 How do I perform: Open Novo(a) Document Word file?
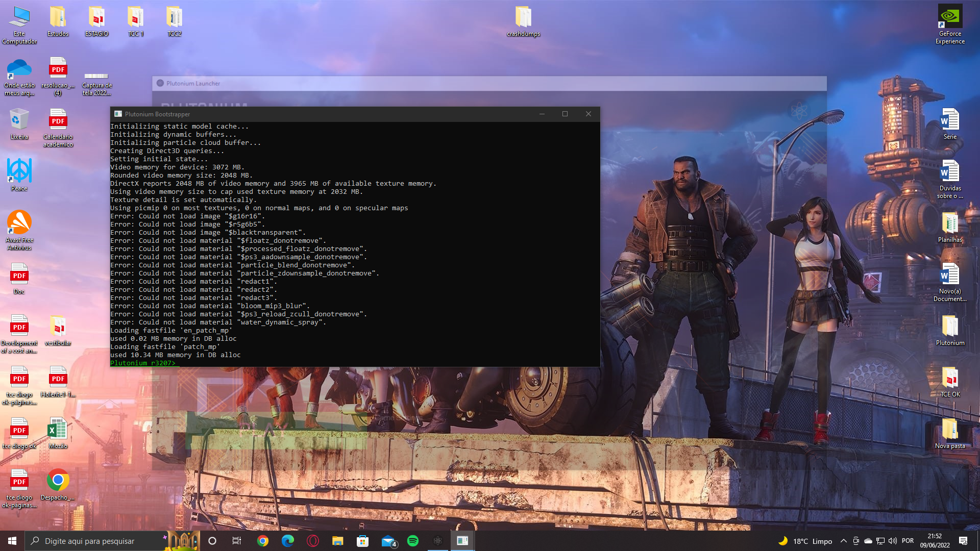[950, 283]
